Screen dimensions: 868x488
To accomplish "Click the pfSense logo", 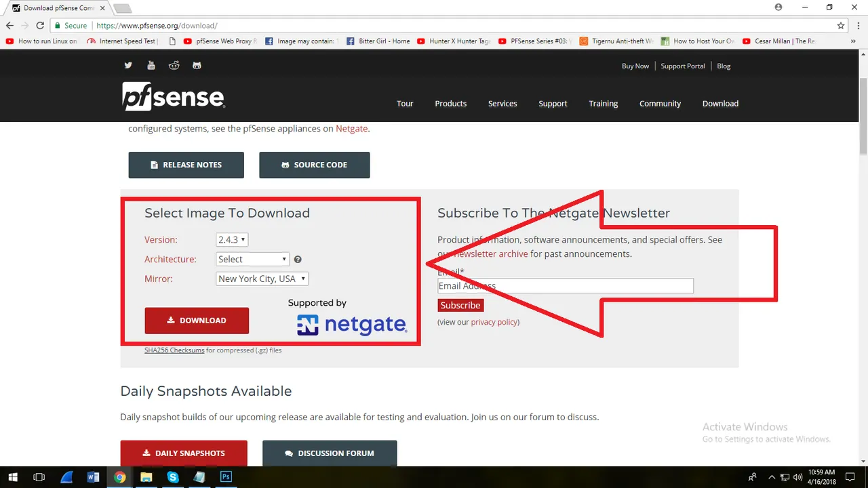I will [174, 96].
